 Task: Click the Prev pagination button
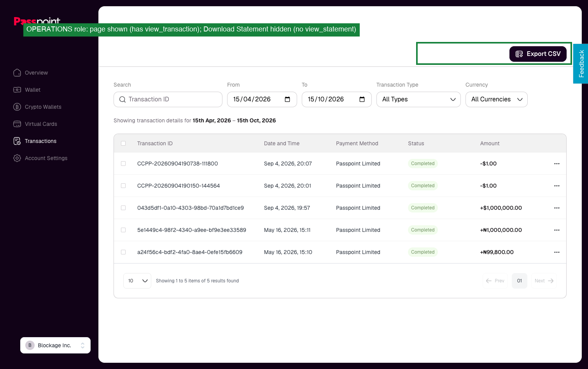(x=495, y=281)
